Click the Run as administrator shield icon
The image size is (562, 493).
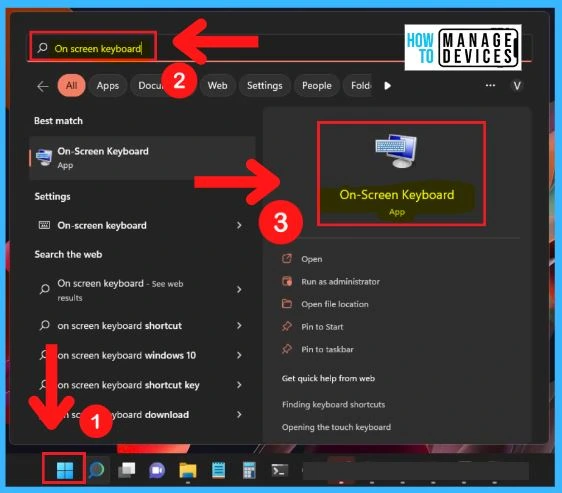click(x=287, y=281)
